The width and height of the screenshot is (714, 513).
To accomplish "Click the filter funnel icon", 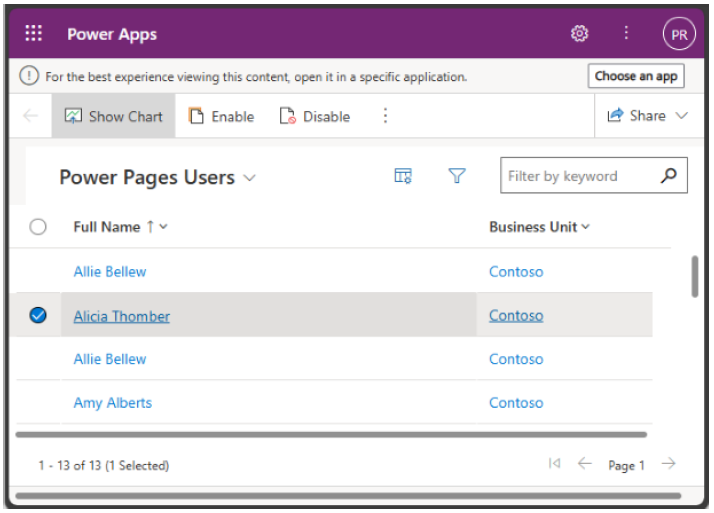I will pyautogui.click(x=457, y=177).
